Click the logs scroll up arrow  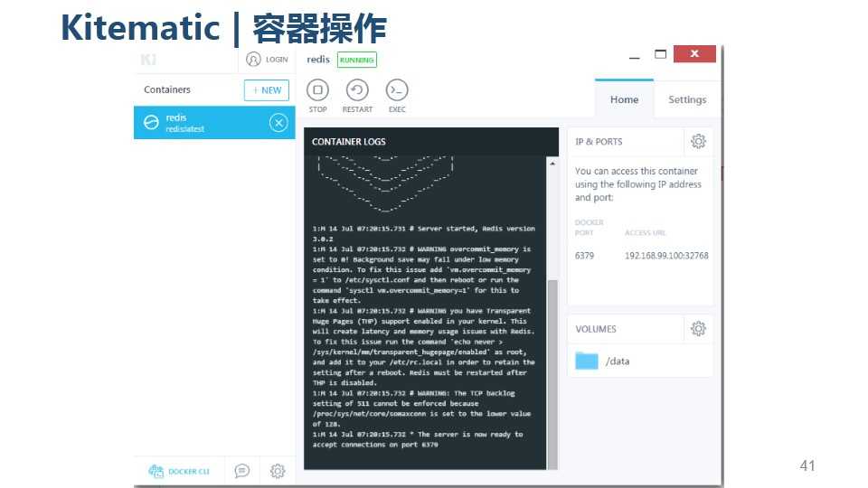552,164
